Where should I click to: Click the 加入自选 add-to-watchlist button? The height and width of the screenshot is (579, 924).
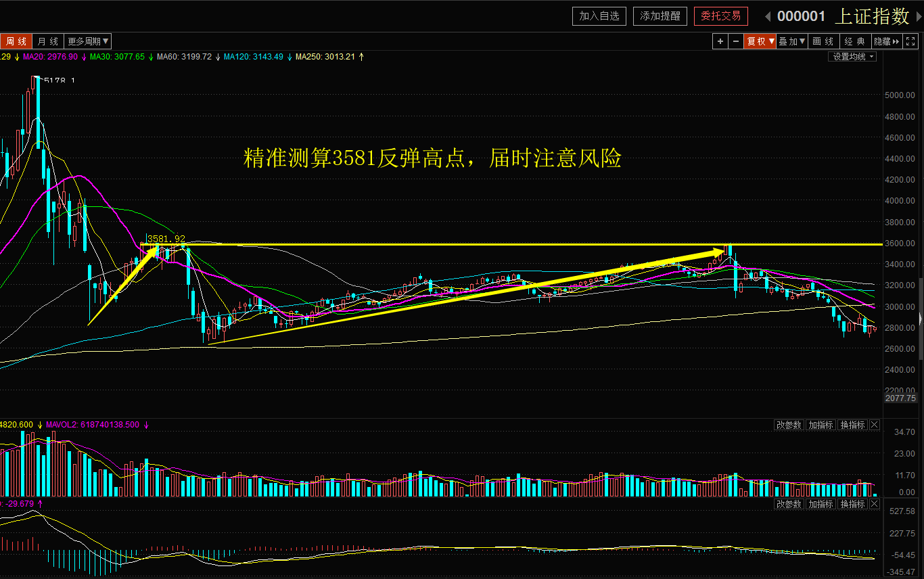point(599,16)
